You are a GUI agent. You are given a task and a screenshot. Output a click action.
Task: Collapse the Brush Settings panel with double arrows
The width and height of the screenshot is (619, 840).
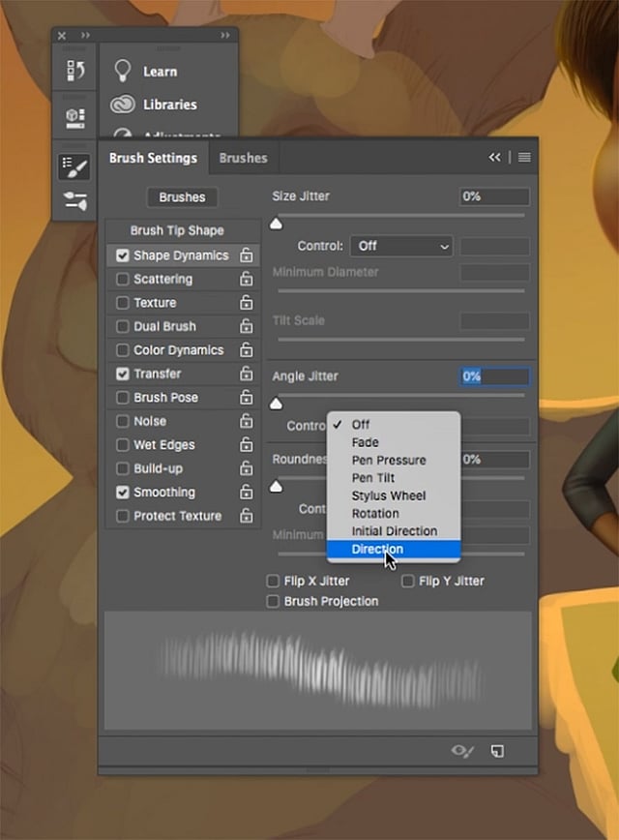[x=494, y=157]
